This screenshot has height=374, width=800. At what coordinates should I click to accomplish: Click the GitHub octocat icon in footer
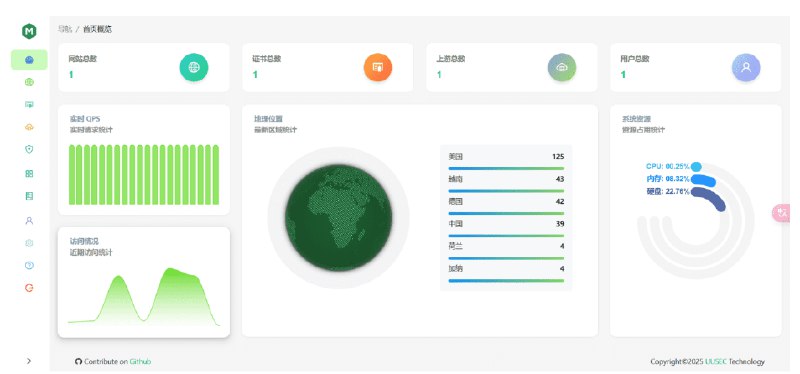coord(78,361)
